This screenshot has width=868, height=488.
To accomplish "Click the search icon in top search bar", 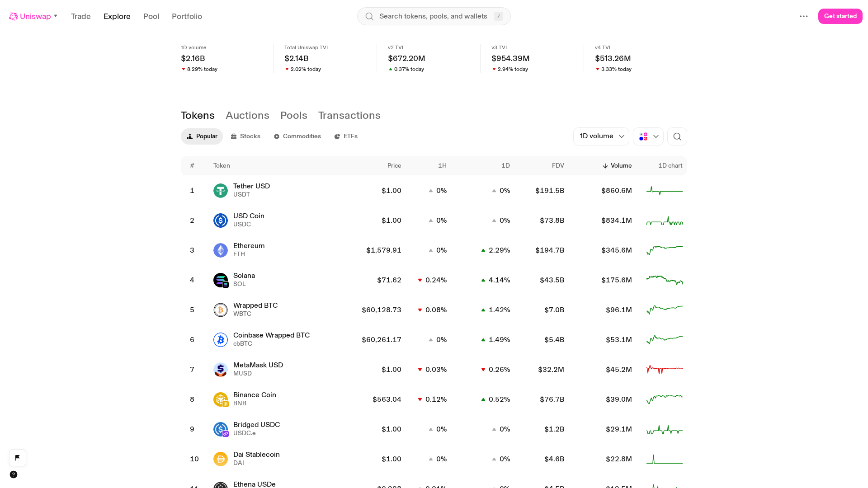I will click(x=369, y=16).
